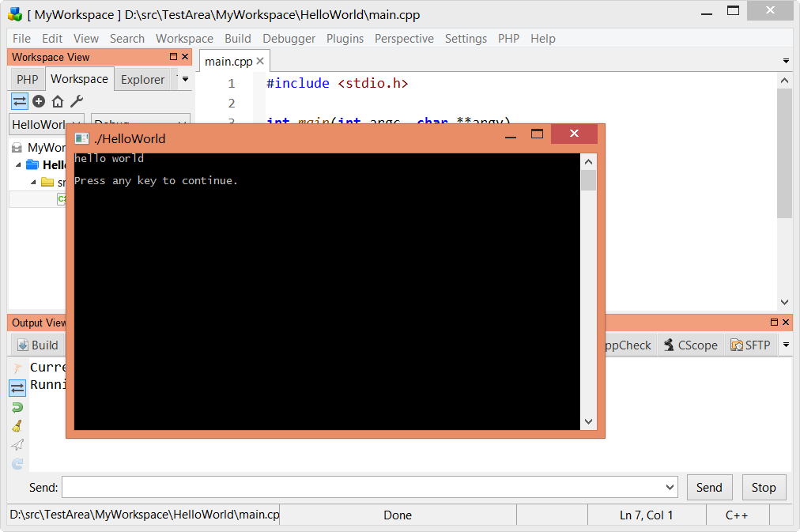Image resolution: width=800 pixels, height=532 pixels.
Task: Click the console scrollbar up arrow
Action: pos(588,162)
